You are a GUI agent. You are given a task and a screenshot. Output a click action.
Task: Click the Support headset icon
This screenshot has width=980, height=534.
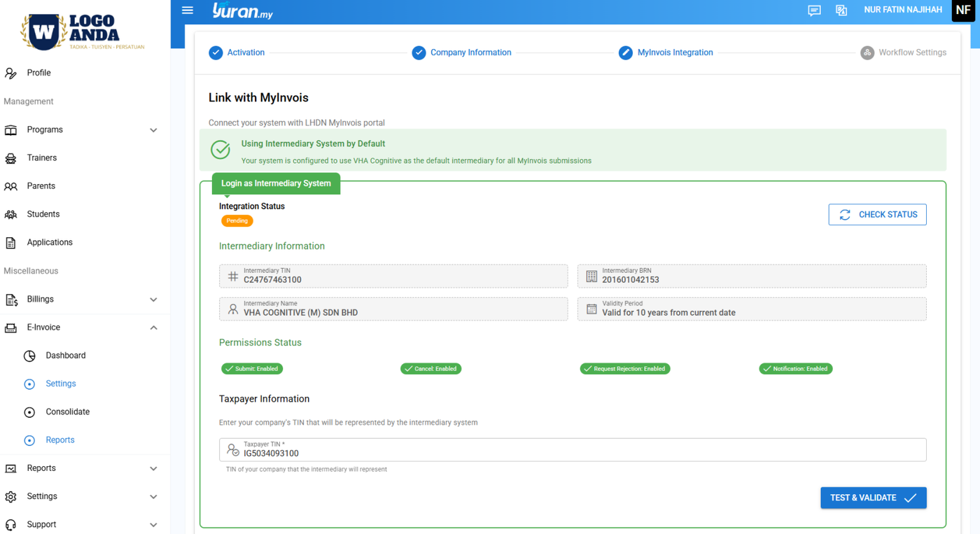pos(11,525)
